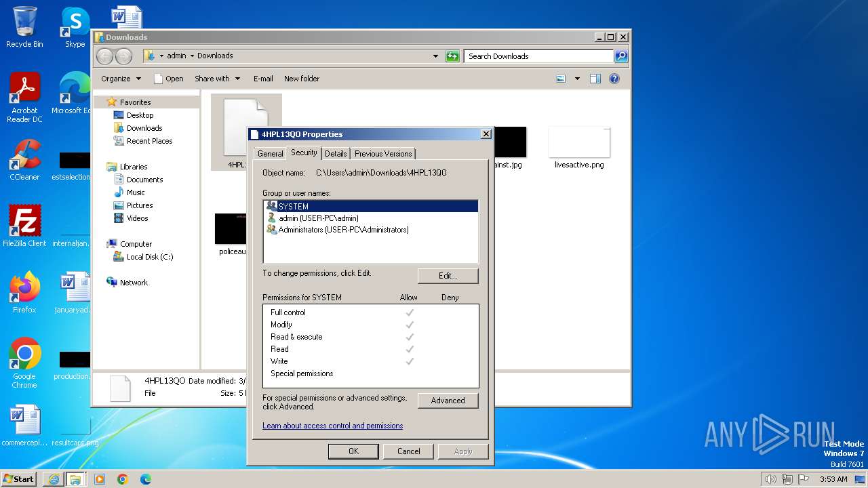Viewport: 868px width, 488px height.
Task: Open the Start menu
Action: 19,479
